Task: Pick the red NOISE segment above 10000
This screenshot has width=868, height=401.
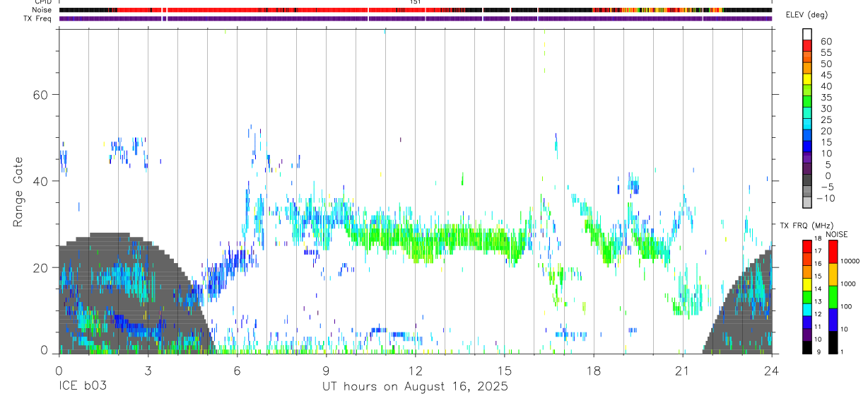Action: pyautogui.click(x=833, y=251)
